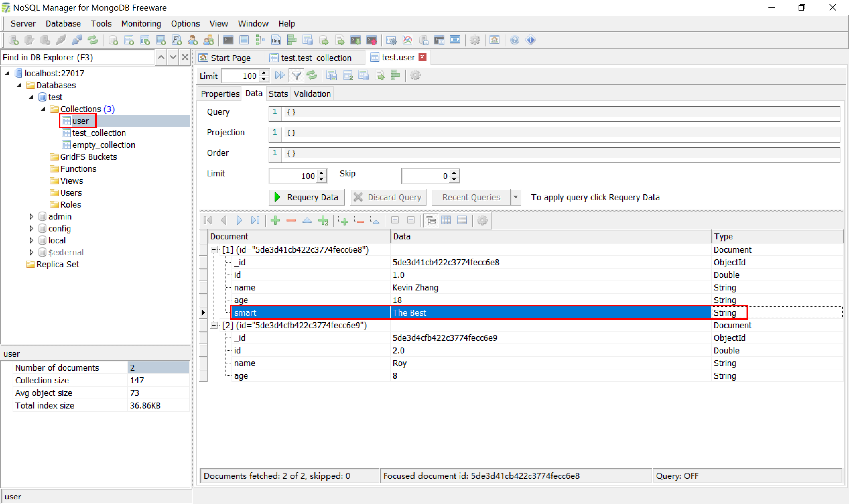Open the LINQ query tool icon
Viewport: 849px width, 504px height.
tap(275, 40)
